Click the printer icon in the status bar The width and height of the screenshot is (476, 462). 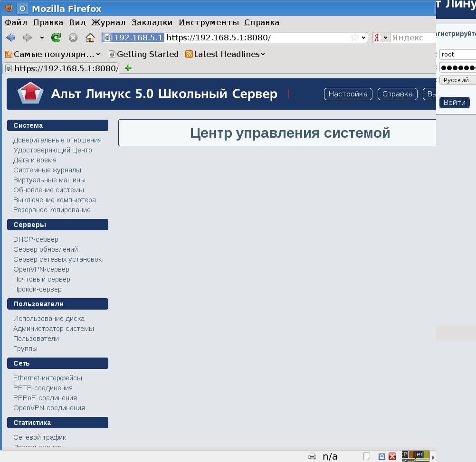pyautogui.click(x=312, y=456)
